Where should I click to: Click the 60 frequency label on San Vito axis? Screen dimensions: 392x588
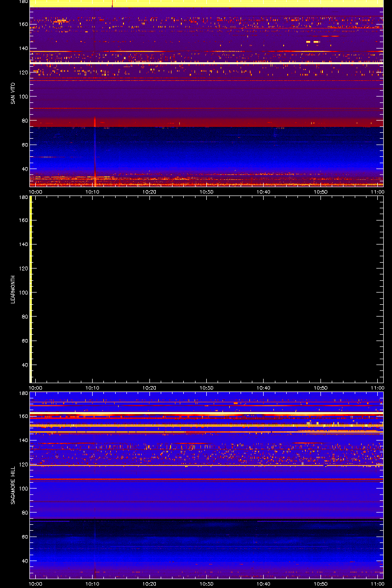point(24,145)
